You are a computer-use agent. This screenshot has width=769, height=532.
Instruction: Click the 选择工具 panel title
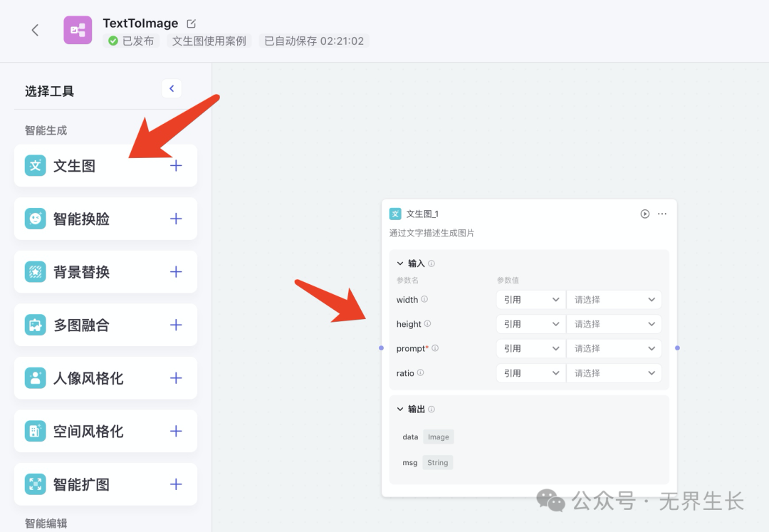coord(49,91)
